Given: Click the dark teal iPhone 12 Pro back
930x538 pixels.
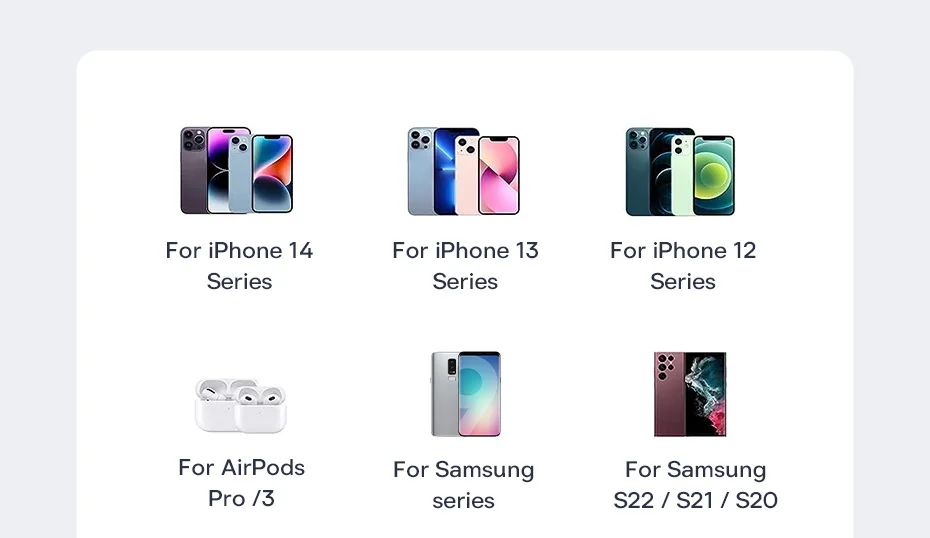Looking at the screenshot, I should tap(638, 171).
